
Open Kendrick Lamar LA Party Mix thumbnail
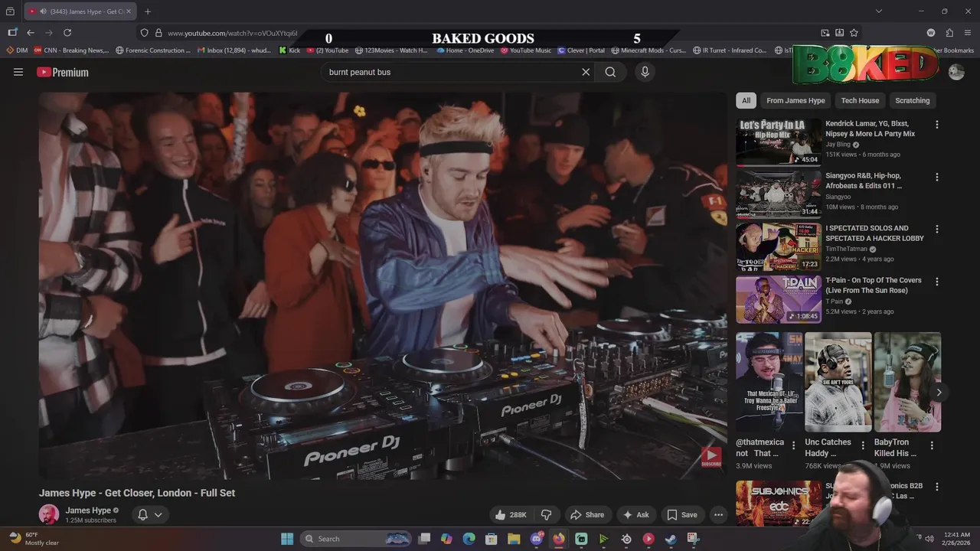click(779, 142)
